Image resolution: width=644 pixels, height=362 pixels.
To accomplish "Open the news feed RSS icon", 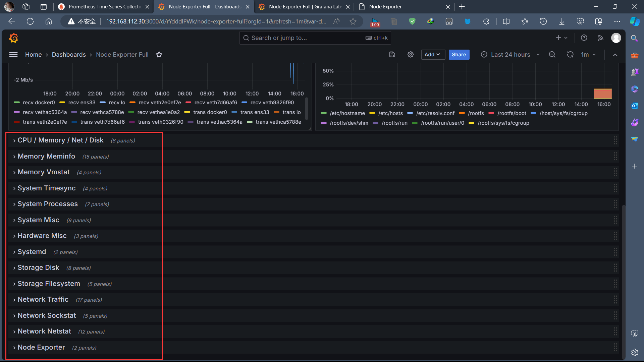I will click(601, 38).
